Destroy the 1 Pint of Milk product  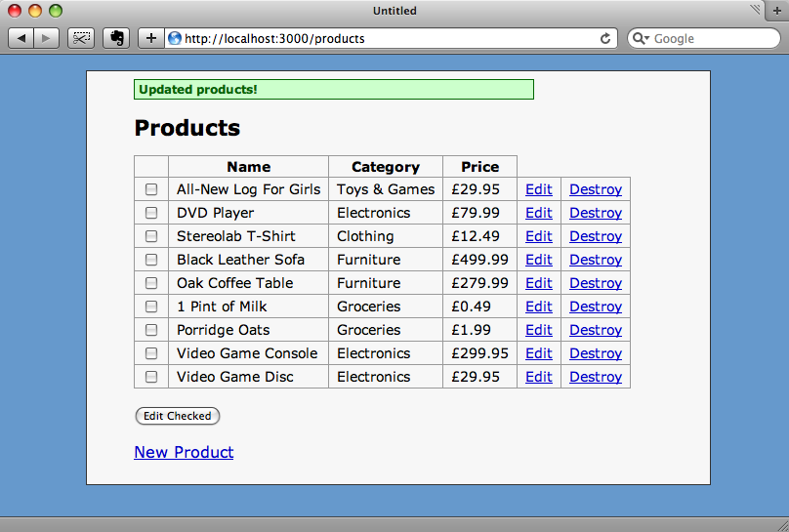tap(596, 307)
